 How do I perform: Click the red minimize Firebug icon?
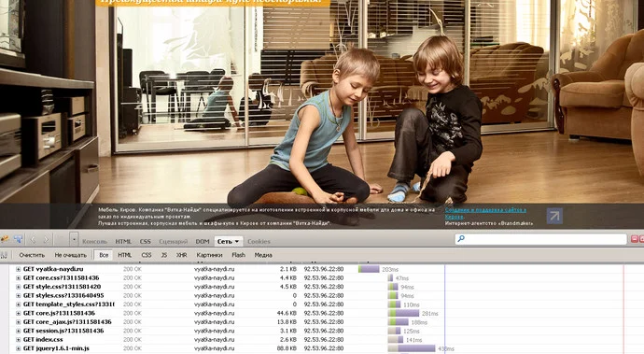pyautogui.click(x=634, y=239)
